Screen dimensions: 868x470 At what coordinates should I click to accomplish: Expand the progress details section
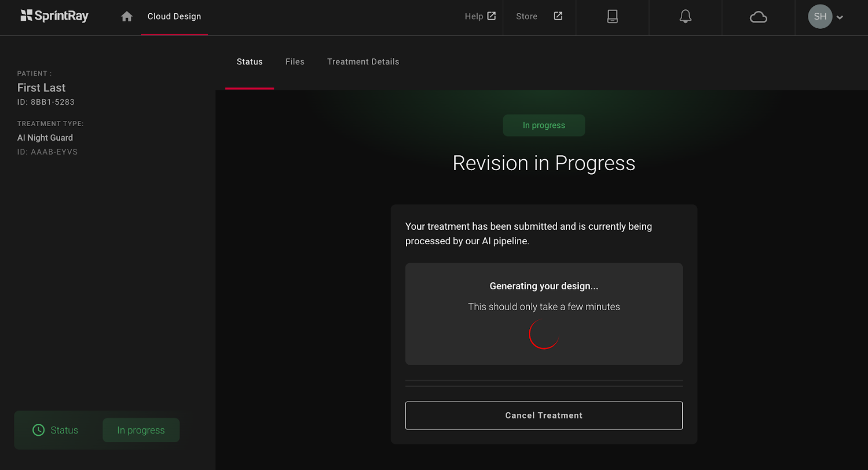(544, 383)
